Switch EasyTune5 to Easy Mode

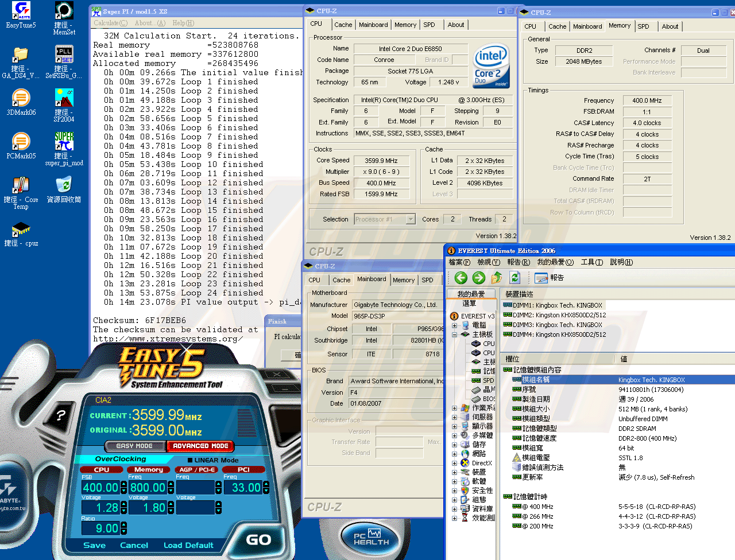point(134,446)
